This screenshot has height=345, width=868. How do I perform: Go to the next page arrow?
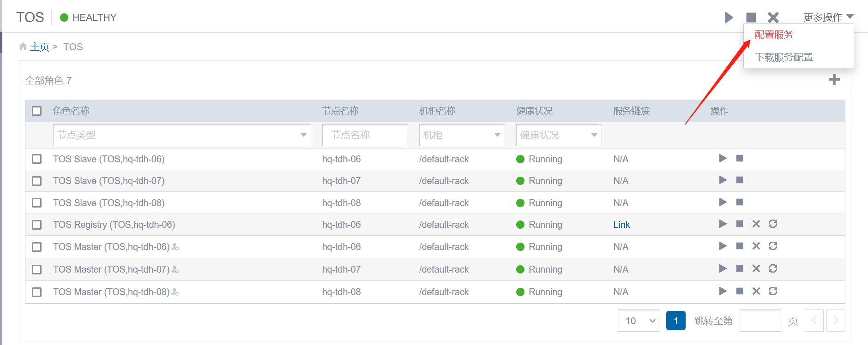(836, 321)
